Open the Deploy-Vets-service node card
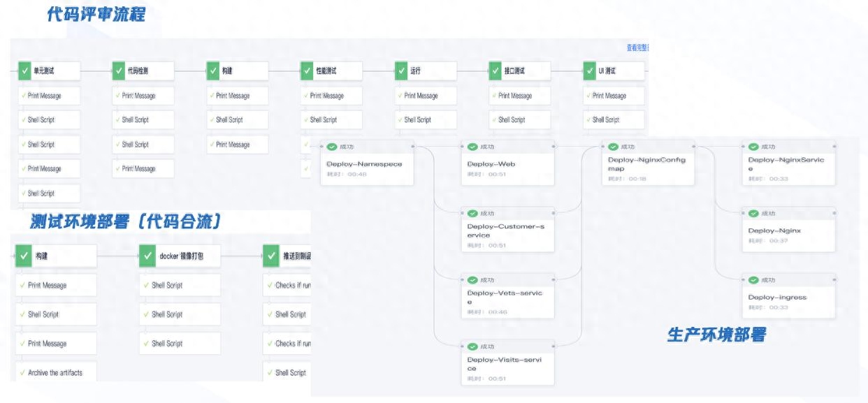This screenshot has width=868, height=403. [x=508, y=296]
